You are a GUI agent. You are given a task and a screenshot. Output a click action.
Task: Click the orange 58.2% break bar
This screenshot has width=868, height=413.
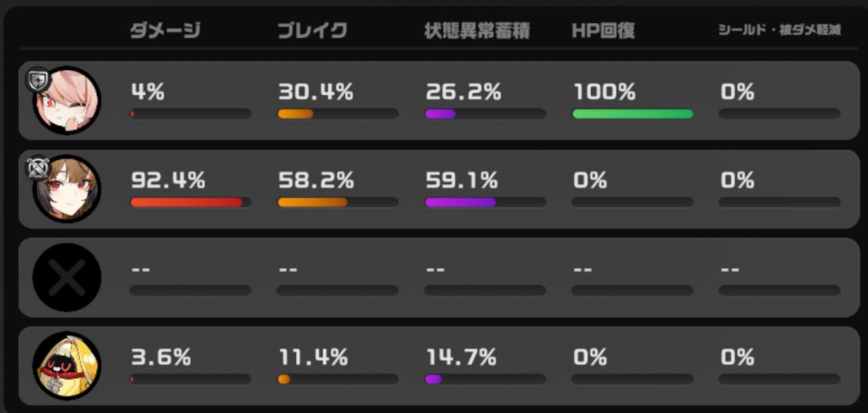click(312, 202)
